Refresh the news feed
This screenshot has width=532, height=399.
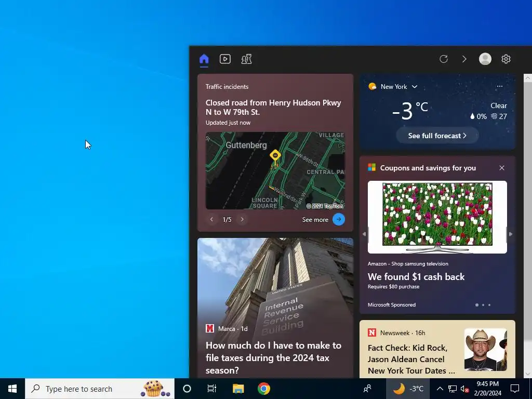point(444,59)
